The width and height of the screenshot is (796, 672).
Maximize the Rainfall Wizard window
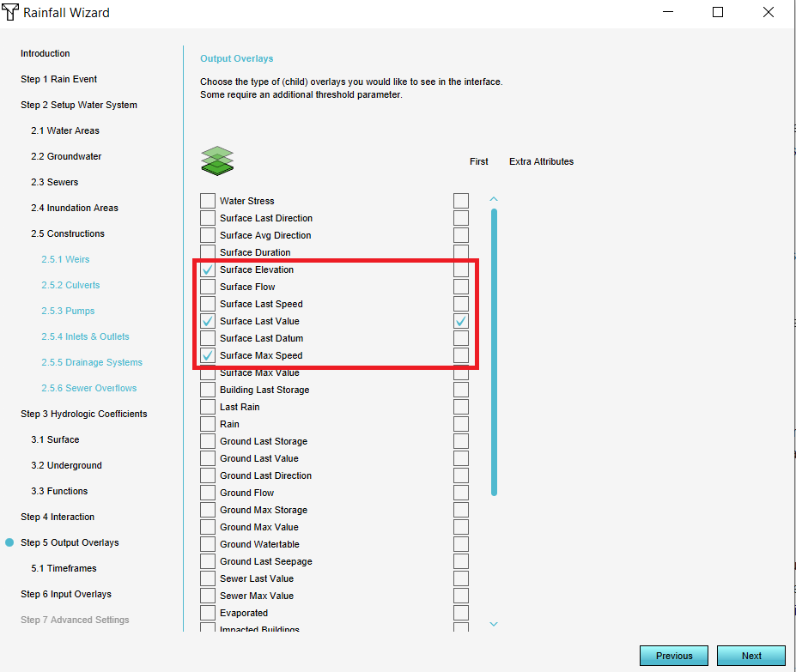(x=718, y=13)
